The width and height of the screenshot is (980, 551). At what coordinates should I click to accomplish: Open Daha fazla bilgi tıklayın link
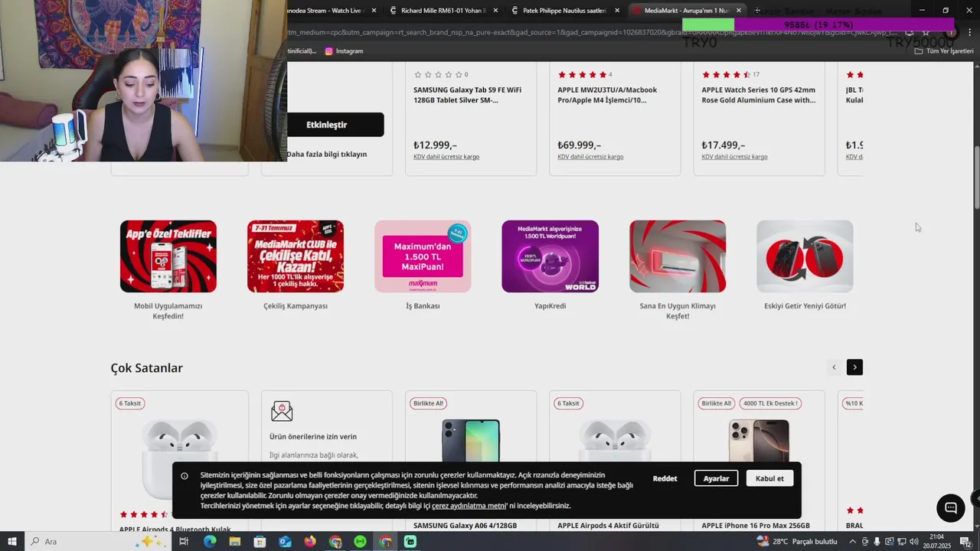(327, 154)
